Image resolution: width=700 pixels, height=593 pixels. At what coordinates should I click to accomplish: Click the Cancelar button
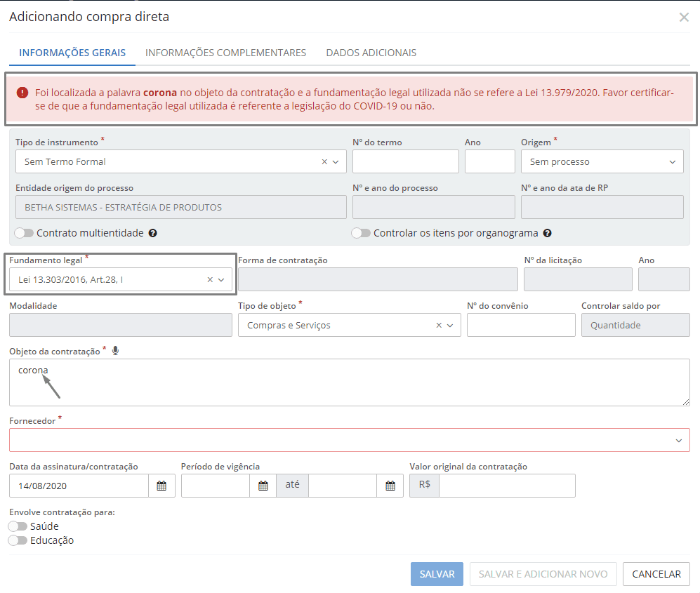point(656,574)
